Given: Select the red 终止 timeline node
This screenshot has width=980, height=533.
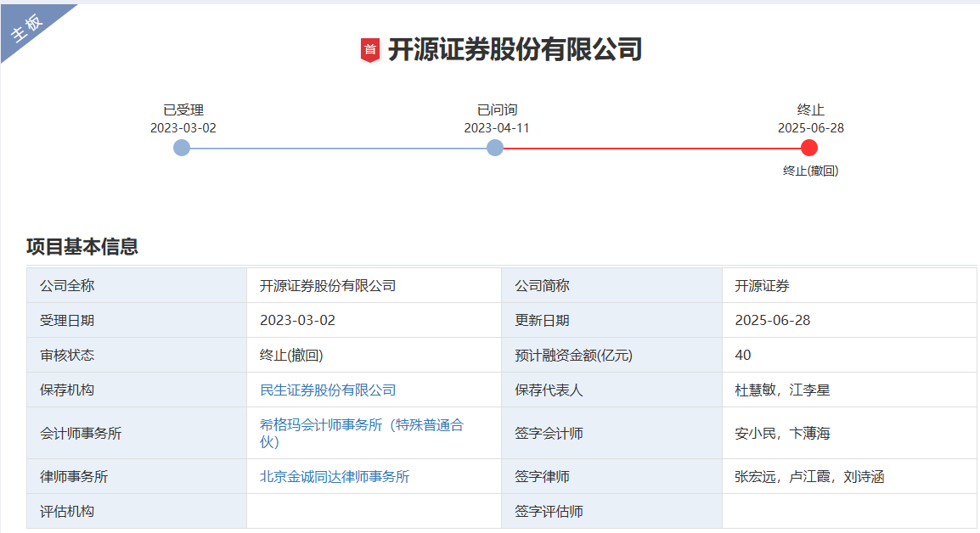Looking at the screenshot, I should [x=809, y=148].
